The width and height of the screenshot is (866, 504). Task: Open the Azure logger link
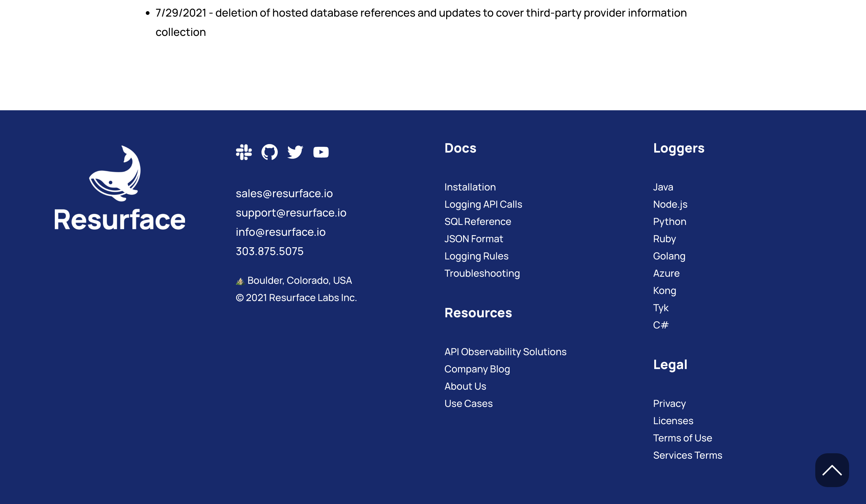pyautogui.click(x=666, y=273)
